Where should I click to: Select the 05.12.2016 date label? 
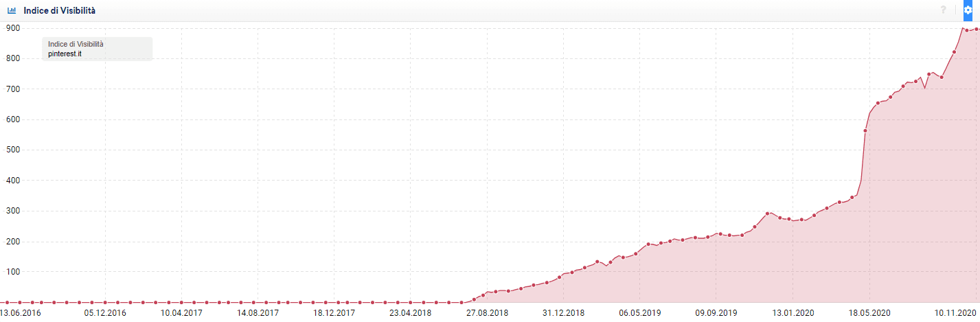(x=105, y=312)
